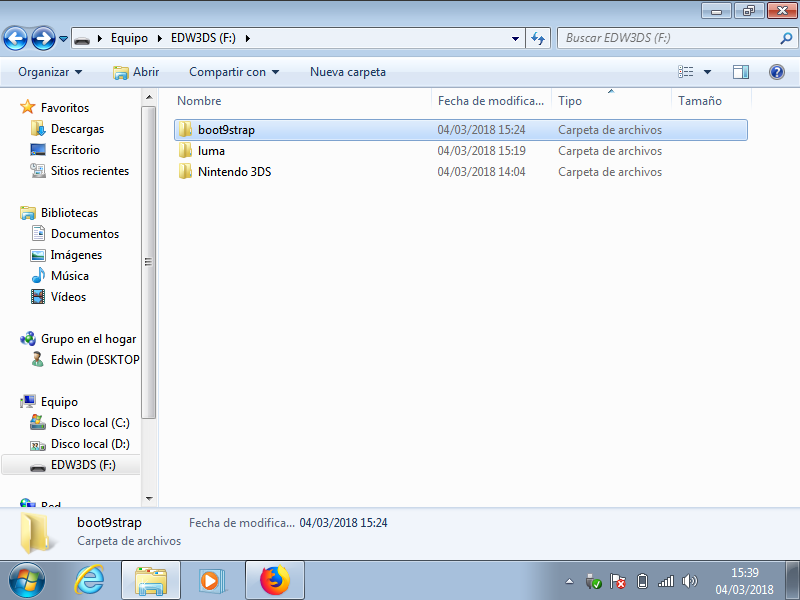Viewport: 800px width, 600px height.
Task: Open Escritorio in the sidebar
Action: click(75, 150)
